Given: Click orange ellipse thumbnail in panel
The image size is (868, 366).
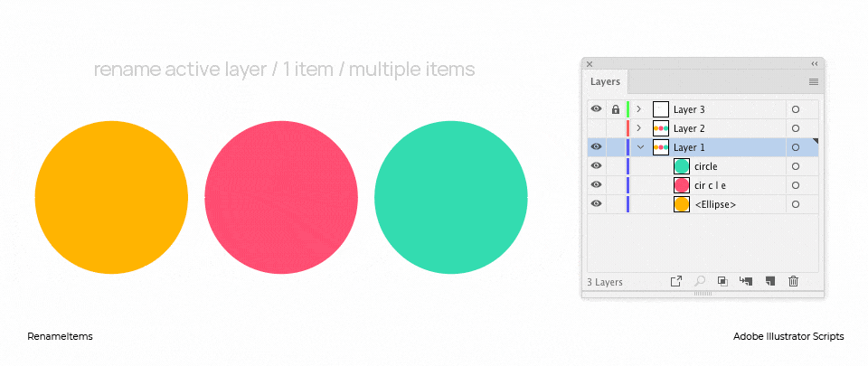Looking at the screenshot, I should 682,204.
